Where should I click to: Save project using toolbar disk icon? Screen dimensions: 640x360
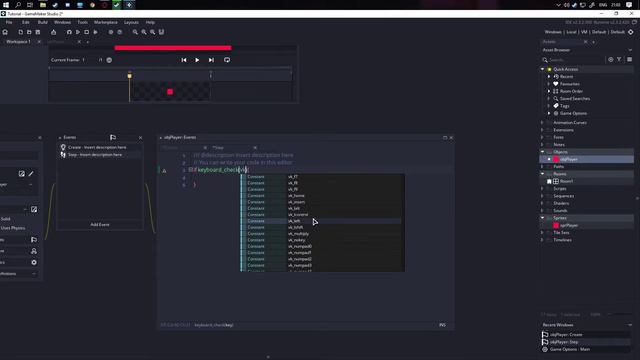click(x=38, y=32)
